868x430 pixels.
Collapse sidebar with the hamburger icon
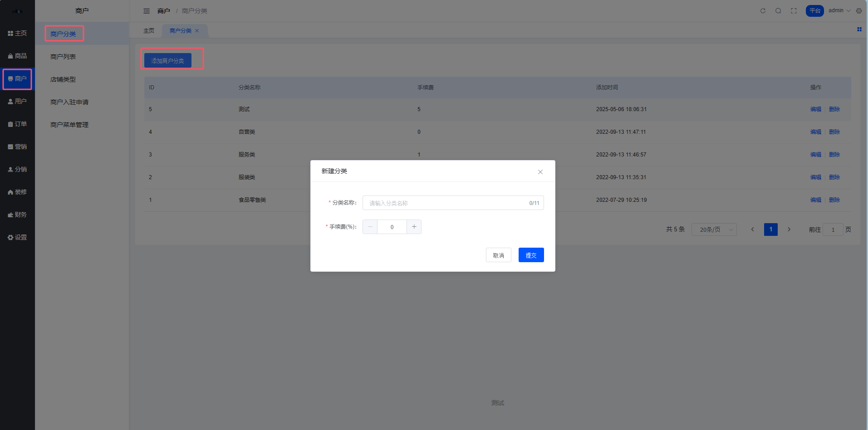click(147, 11)
